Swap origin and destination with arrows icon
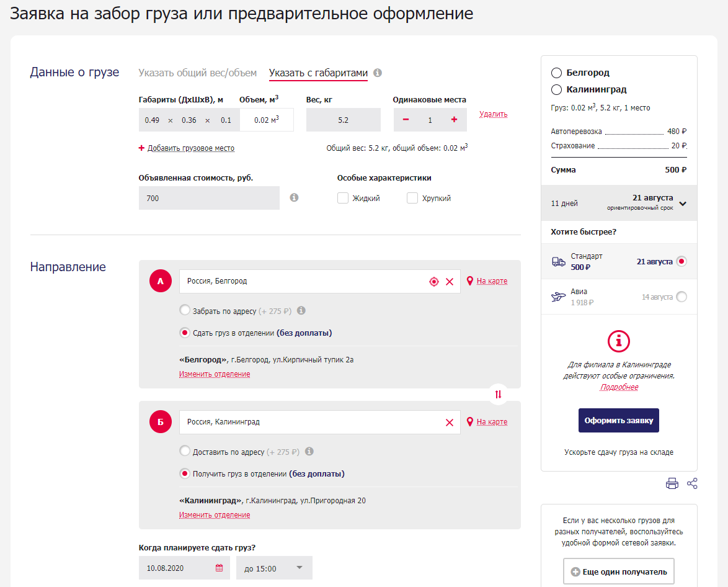This screenshot has height=587, width=728. pyautogui.click(x=498, y=394)
